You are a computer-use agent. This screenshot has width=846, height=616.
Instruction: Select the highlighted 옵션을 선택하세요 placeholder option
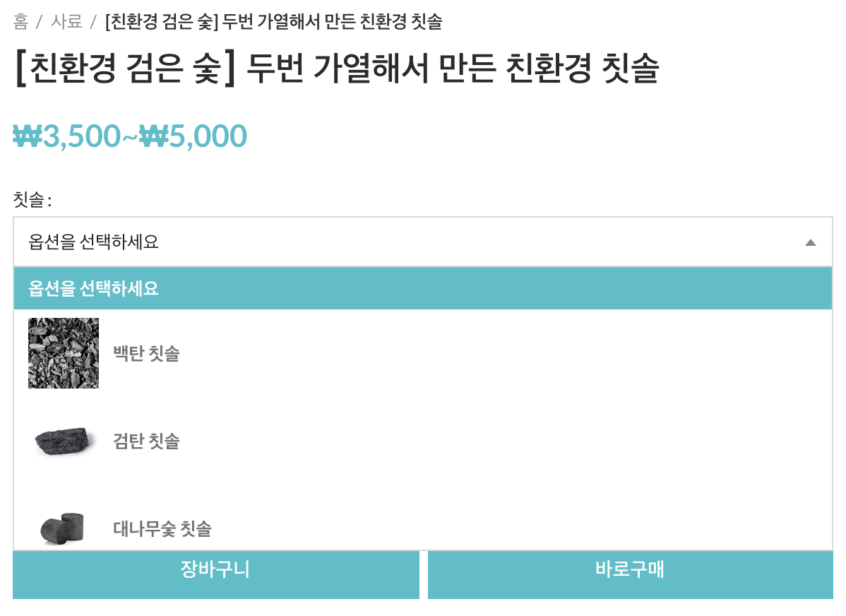93,289
